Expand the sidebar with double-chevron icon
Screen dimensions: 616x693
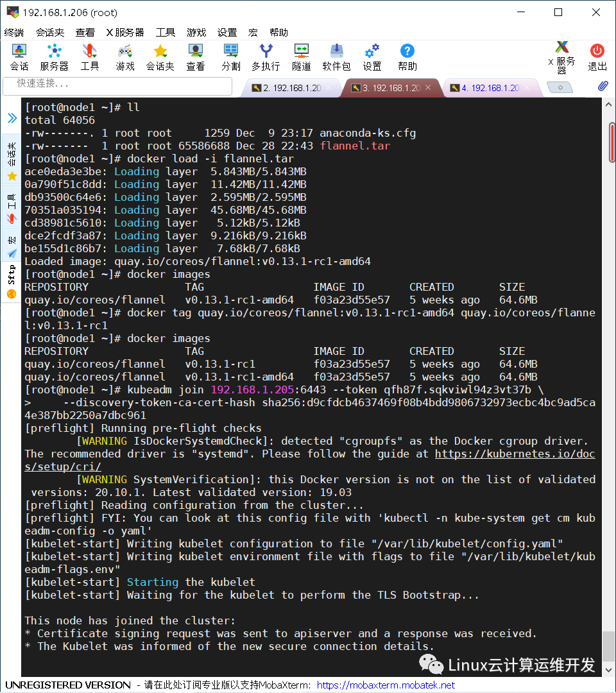pos(12,118)
